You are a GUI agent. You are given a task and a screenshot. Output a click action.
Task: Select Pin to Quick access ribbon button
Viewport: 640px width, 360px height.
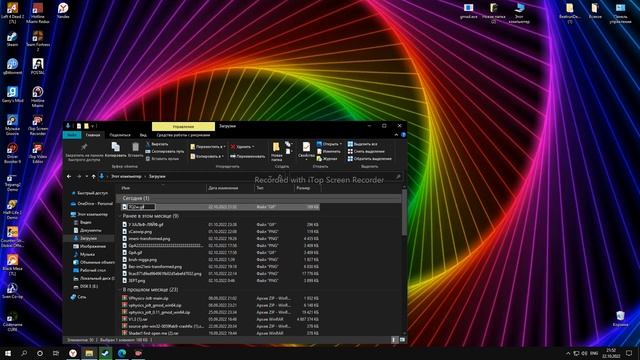tap(84, 153)
